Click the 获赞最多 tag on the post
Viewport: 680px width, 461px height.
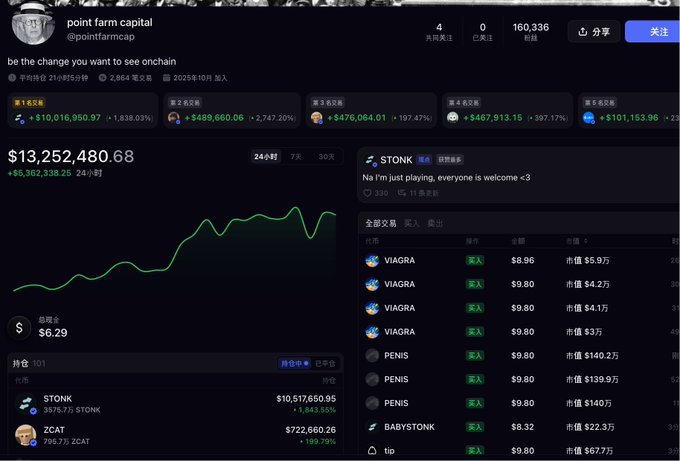pyautogui.click(x=449, y=160)
